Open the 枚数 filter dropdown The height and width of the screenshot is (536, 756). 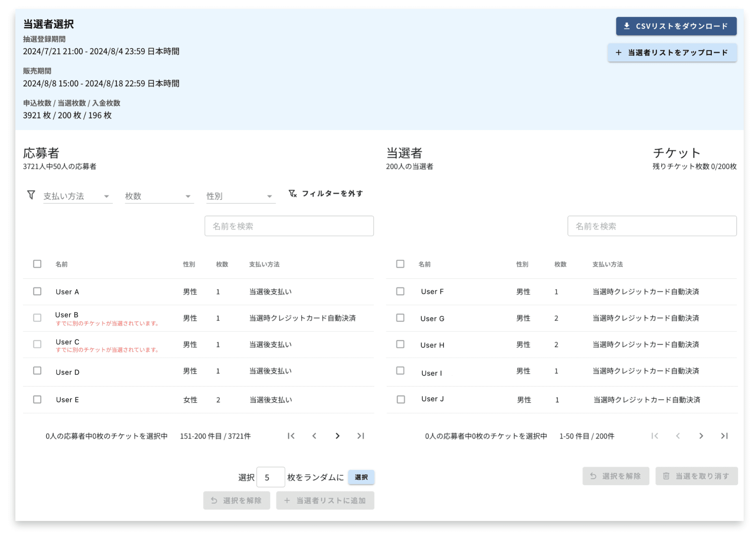159,196
